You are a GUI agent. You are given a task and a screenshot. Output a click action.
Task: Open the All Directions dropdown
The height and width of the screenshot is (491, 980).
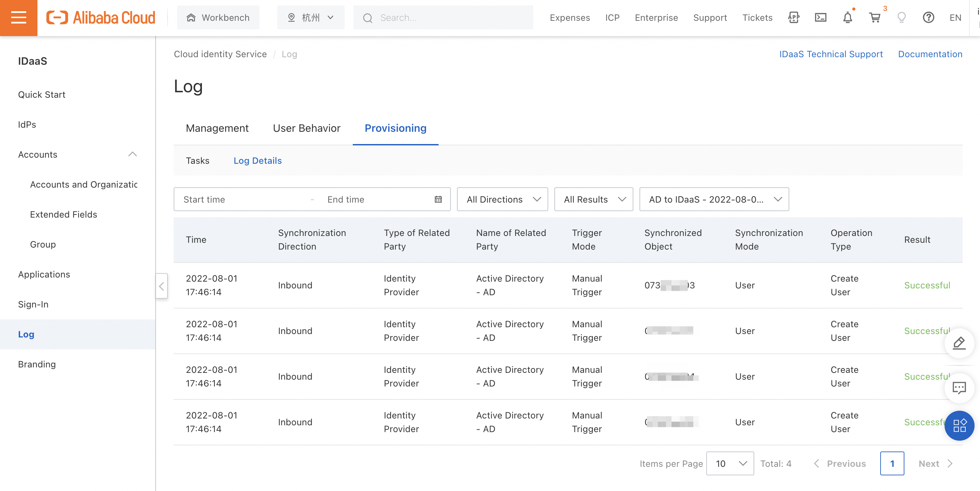502,199
